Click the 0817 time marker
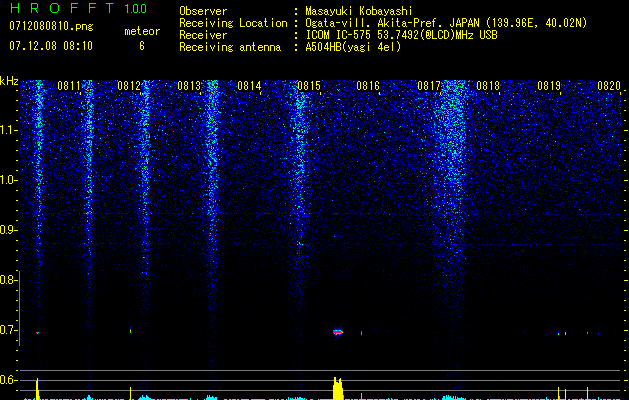Viewport: 629px width, 400px height. (x=429, y=85)
